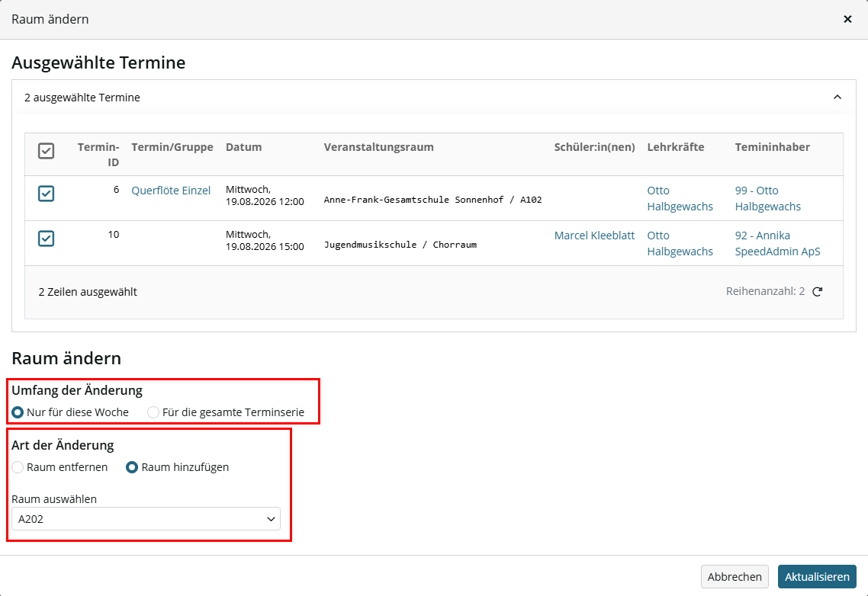Click the 2 Zeilen ausgewählt status text

[x=88, y=292]
